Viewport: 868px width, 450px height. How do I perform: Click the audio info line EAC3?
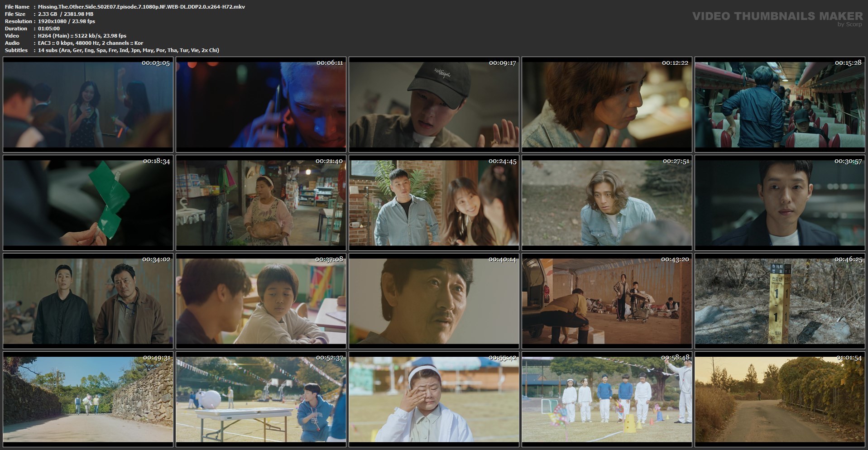click(91, 43)
